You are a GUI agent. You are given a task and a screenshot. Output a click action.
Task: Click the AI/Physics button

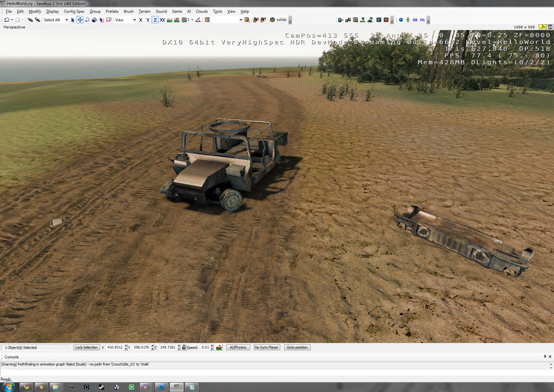coord(238,348)
